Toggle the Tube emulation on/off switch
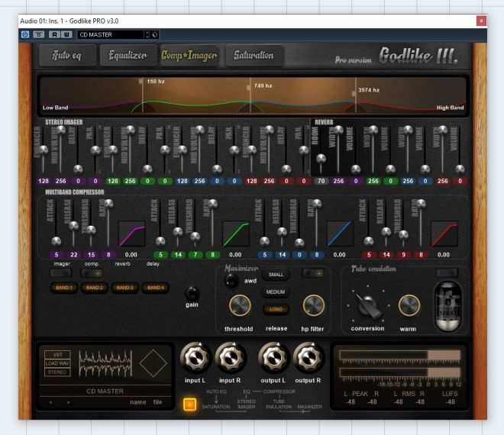This screenshot has height=435, width=504. pos(447,272)
